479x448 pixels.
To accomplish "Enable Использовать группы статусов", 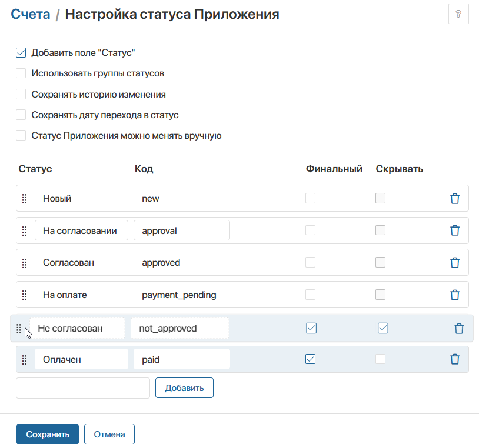I will pyautogui.click(x=21, y=73).
